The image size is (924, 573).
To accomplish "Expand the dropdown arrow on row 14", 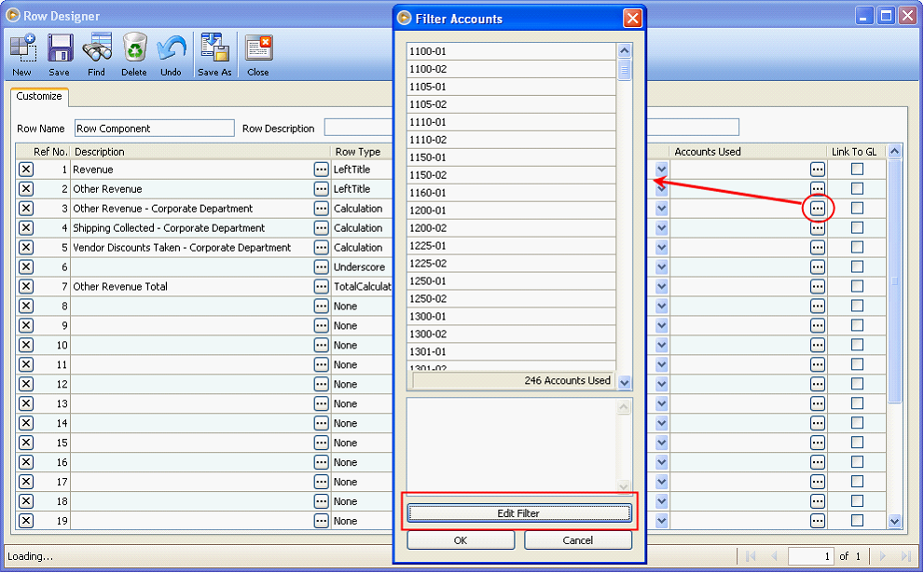I will (x=661, y=423).
